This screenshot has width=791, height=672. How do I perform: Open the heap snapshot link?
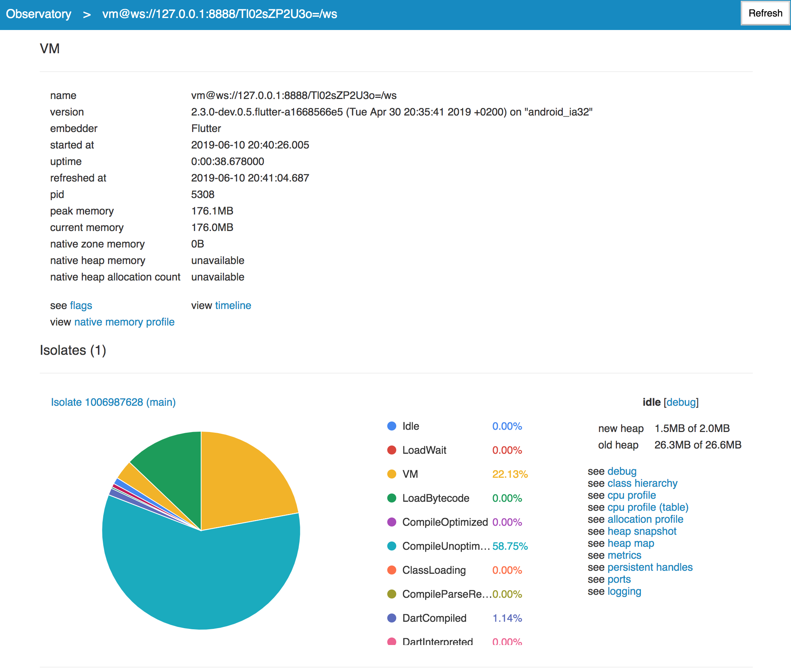pos(642,531)
